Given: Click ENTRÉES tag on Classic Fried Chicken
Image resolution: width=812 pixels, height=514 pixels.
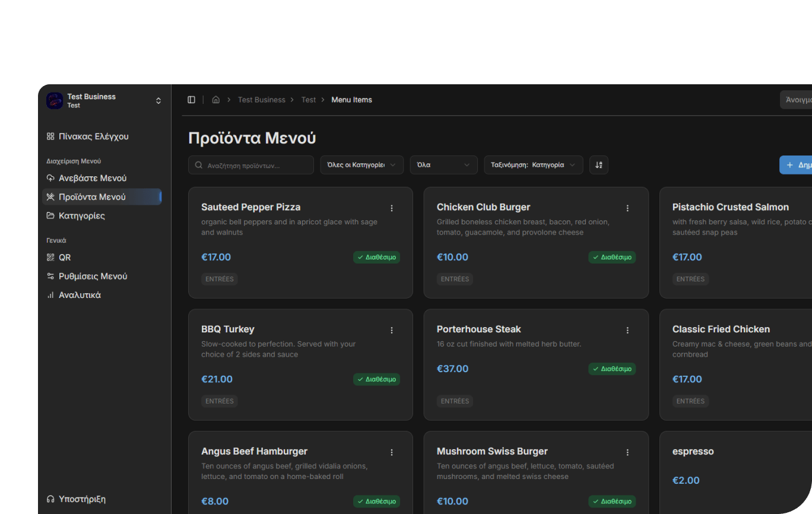Looking at the screenshot, I should (x=691, y=401).
